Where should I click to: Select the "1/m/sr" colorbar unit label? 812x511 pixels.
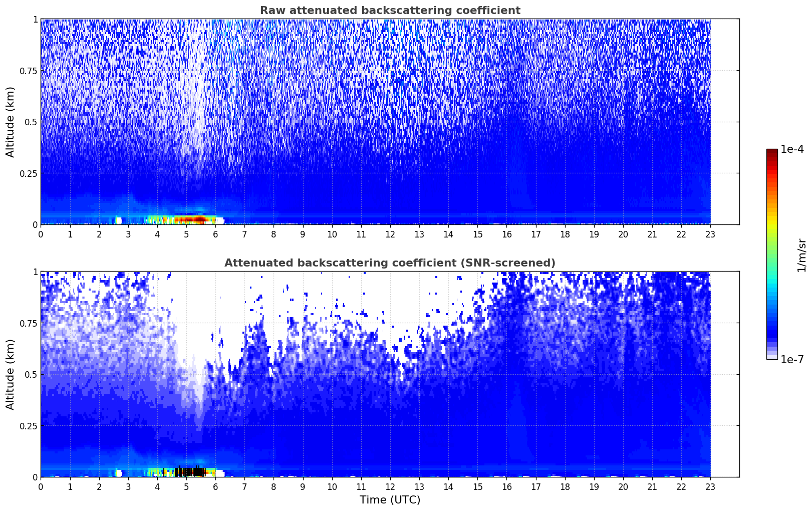coord(801,255)
